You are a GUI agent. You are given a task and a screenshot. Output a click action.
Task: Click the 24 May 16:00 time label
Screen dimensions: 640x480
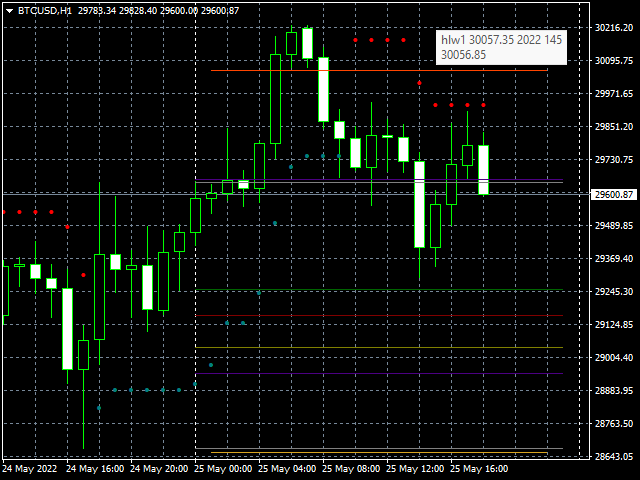95,469
